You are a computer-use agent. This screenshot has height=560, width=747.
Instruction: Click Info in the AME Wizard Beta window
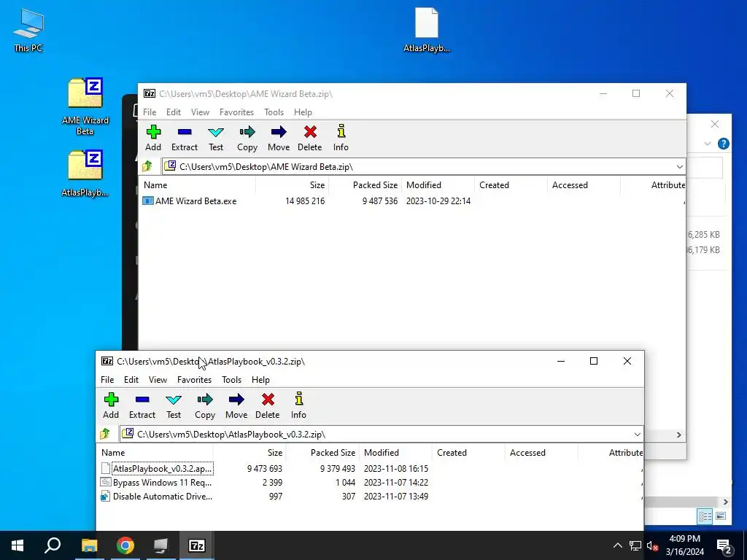[341, 138]
